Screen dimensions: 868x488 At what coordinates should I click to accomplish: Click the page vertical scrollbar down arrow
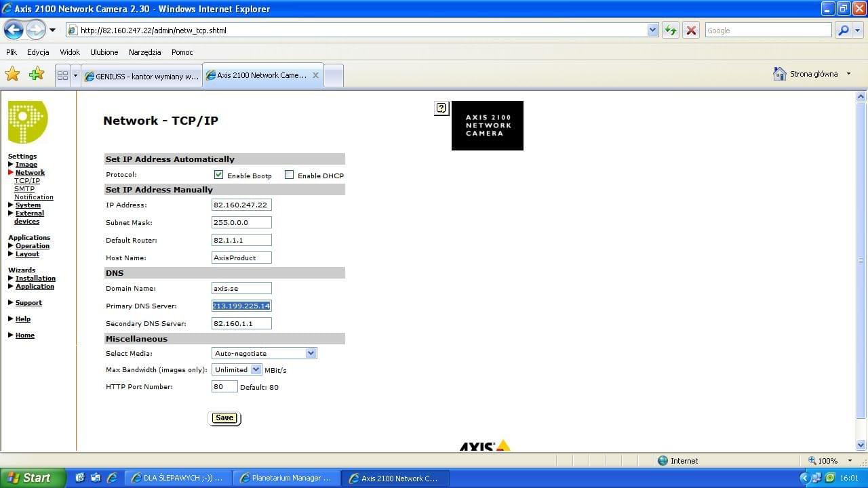(x=862, y=445)
